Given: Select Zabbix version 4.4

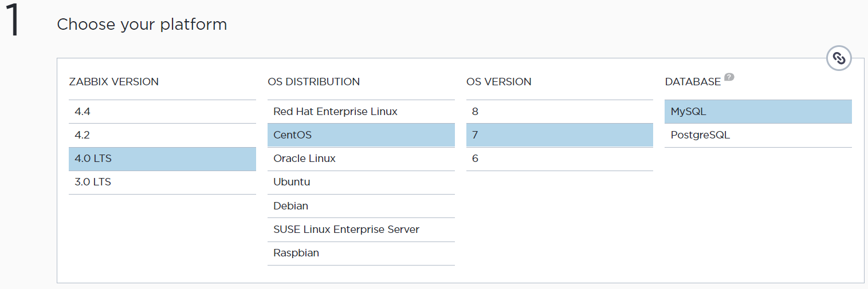Looking at the screenshot, I should (162, 112).
